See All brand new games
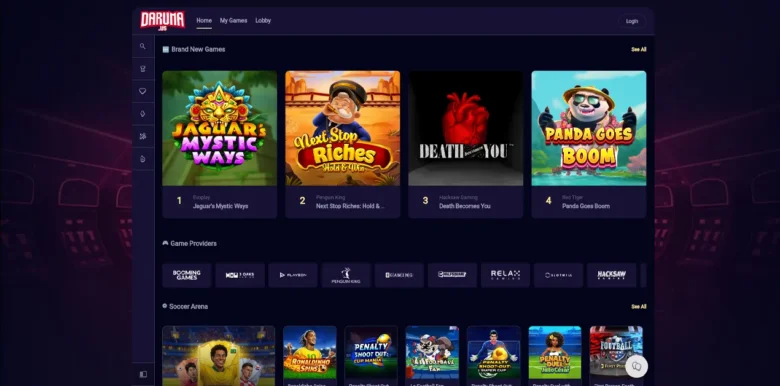The image size is (780, 386). (x=639, y=50)
